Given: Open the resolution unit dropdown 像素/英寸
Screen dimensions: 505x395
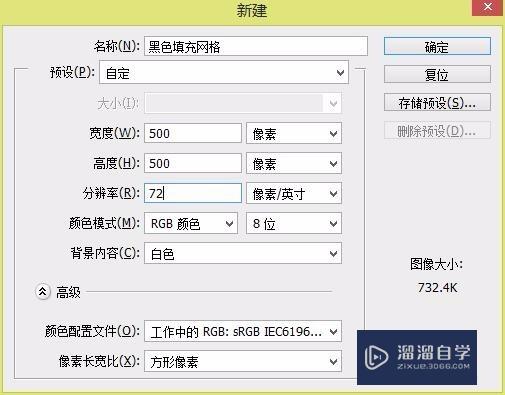Looking at the screenshot, I should (x=294, y=193).
